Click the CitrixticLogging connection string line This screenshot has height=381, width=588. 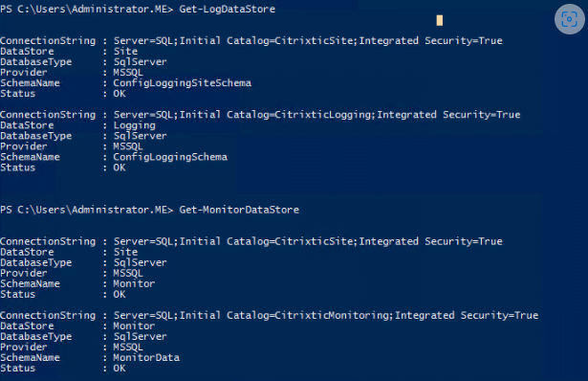tap(316, 115)
